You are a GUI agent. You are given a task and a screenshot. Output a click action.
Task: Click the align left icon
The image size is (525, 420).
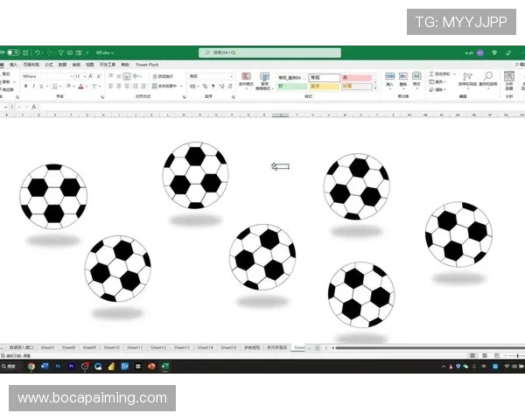111,86
